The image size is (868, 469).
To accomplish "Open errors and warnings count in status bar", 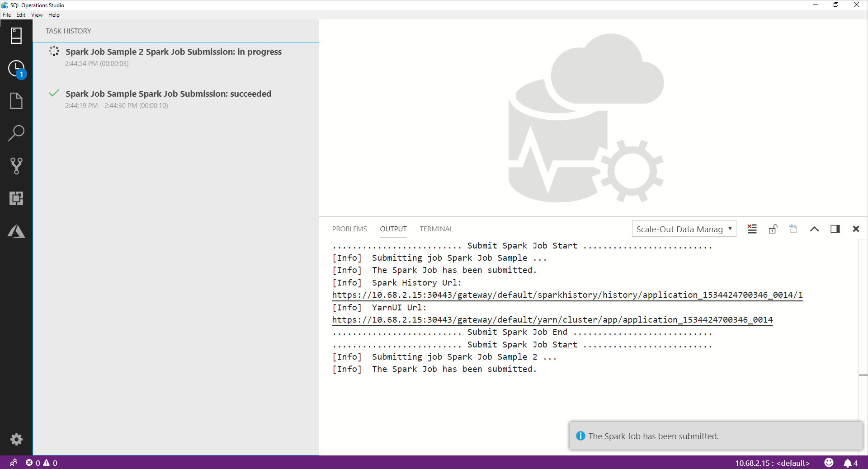I will pos(42,463).
